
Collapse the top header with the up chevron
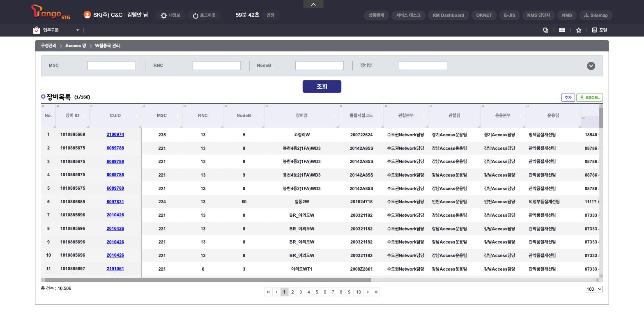tap(313, 4)
